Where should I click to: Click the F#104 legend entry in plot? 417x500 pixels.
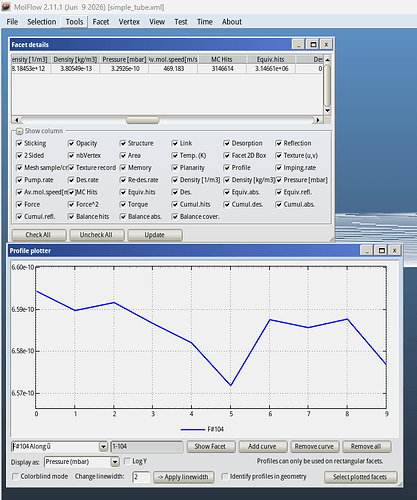202,429
